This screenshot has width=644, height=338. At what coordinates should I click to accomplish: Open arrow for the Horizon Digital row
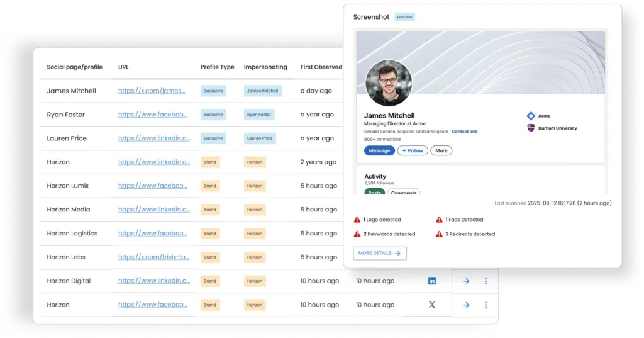click(466, 281)
